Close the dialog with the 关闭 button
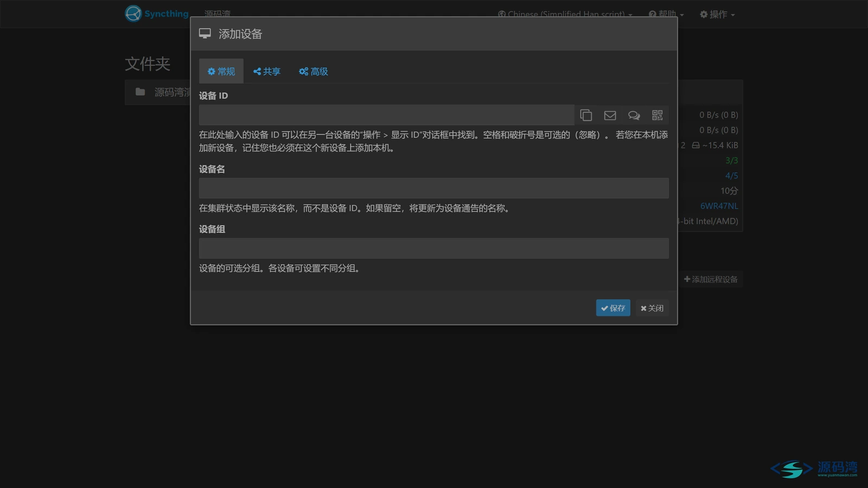 [x=652, y=308]
